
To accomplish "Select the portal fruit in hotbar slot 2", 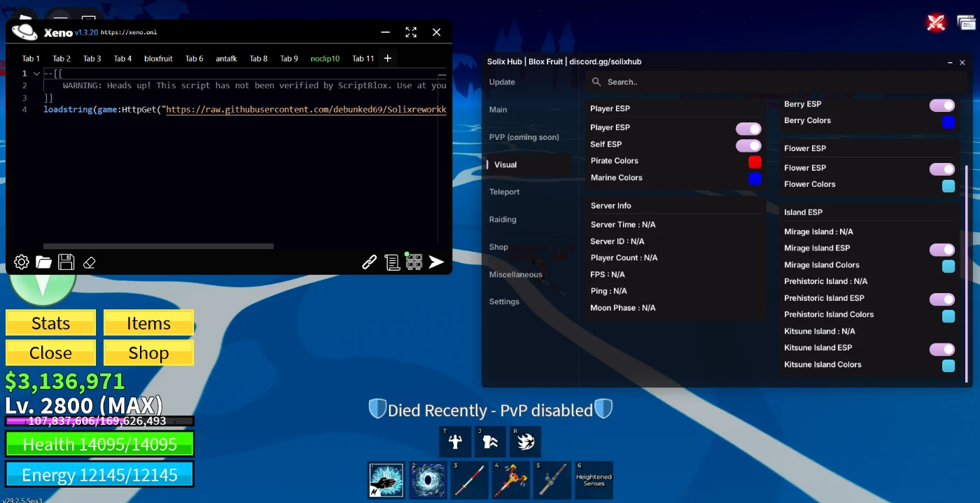I will pyautogui.click(x=426, y=480).
